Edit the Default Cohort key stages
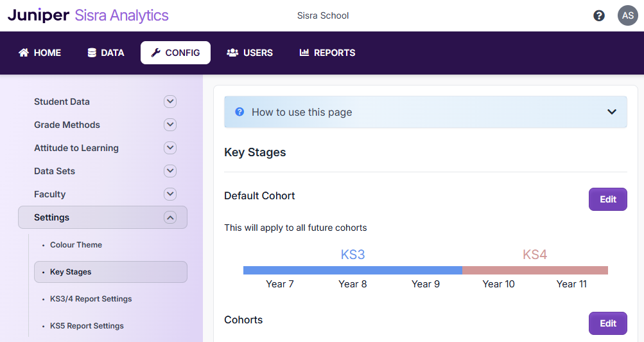 click(607, 199)
